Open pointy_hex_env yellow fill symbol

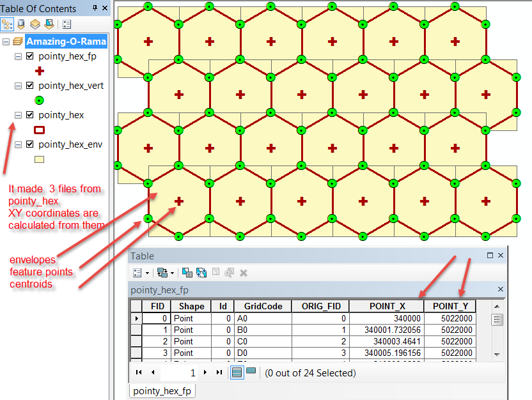[x=40, y=159]
